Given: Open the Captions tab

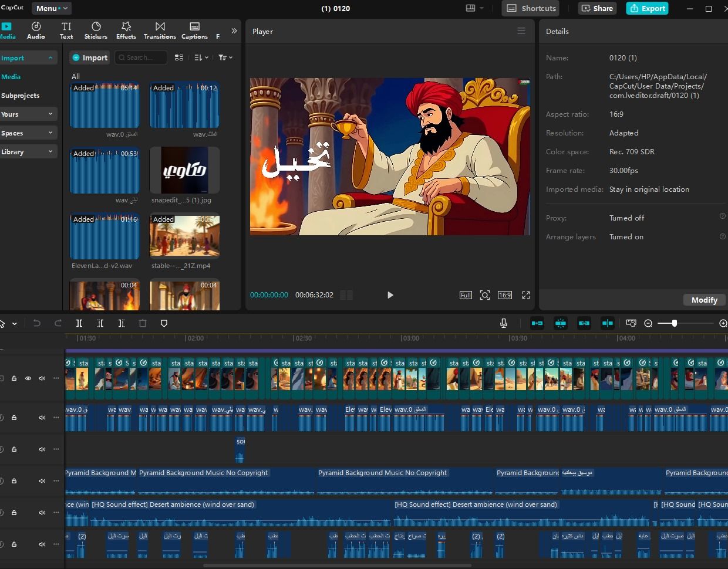Looking at the screenshot, I should tap(194, 31).
